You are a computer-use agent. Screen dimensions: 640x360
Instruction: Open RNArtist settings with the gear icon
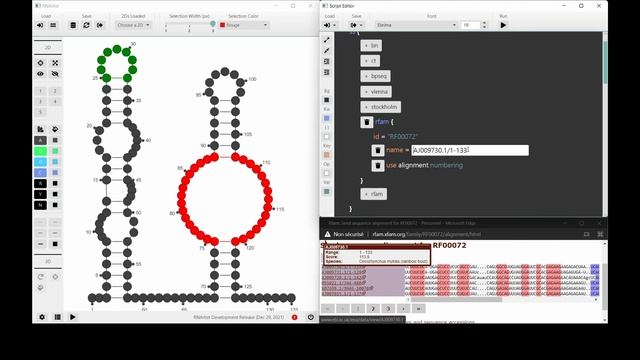(42, 317)
